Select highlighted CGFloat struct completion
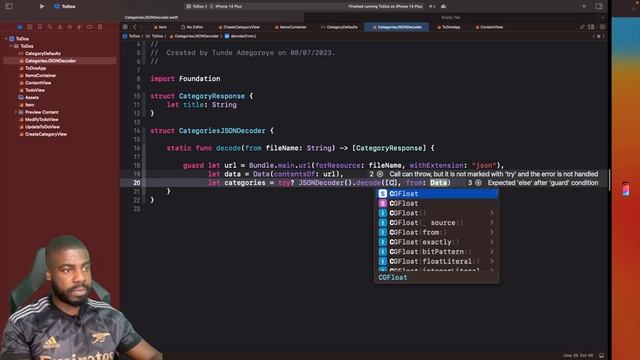 pyautogui.click(x=437, y=193)
